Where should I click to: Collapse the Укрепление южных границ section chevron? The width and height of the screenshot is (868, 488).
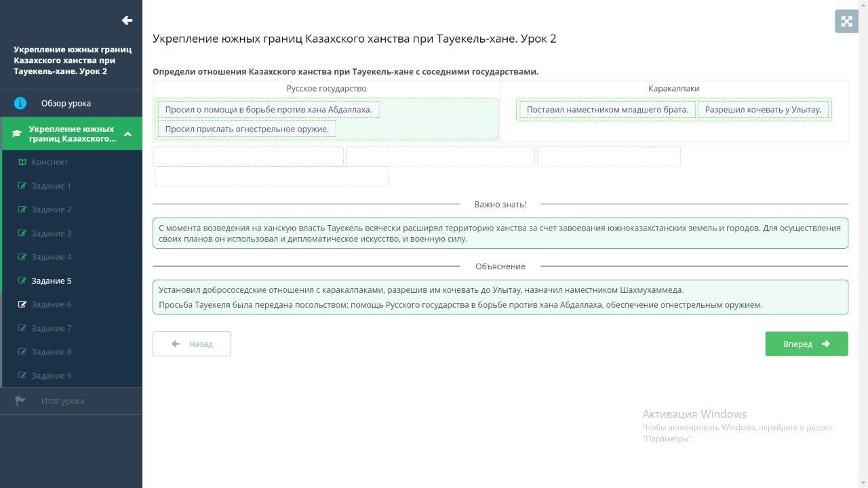pos(127,134)
